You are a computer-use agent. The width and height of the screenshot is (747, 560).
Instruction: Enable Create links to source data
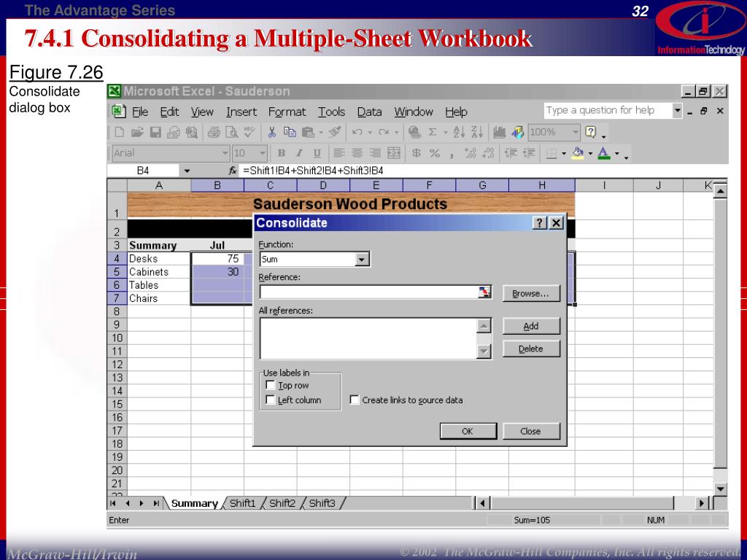coord(355,400)
